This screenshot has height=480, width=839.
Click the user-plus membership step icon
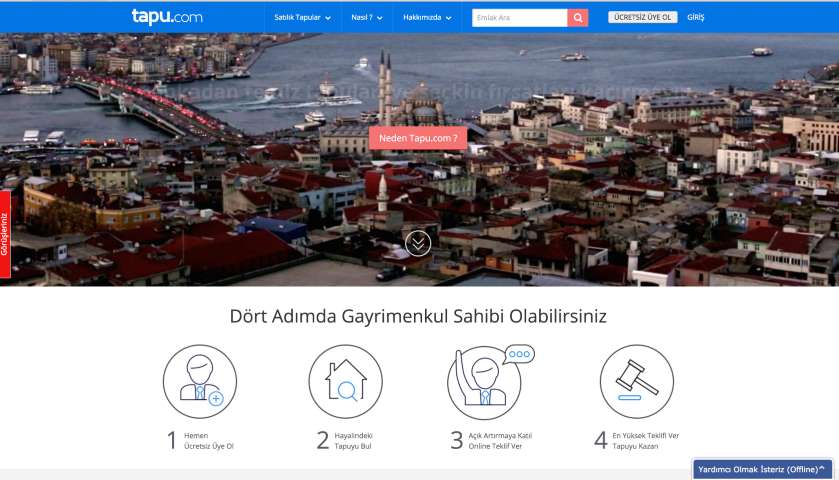tap(200, 381)
